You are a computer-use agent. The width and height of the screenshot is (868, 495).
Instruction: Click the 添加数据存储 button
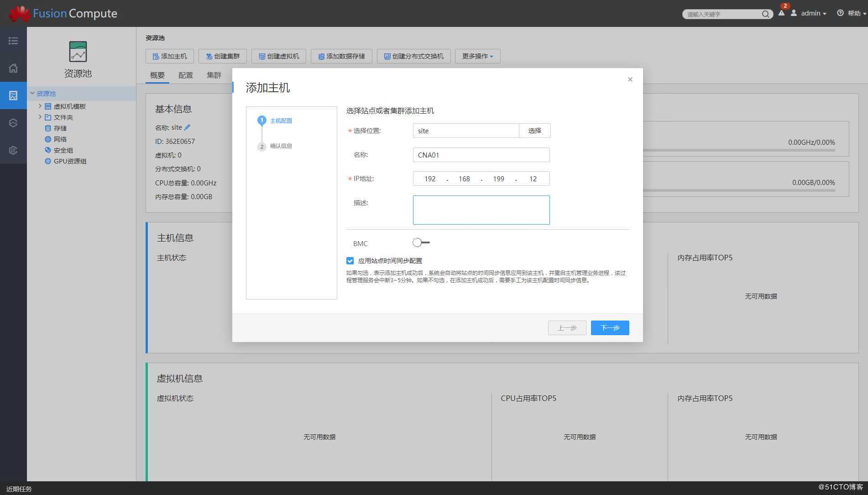341,56
